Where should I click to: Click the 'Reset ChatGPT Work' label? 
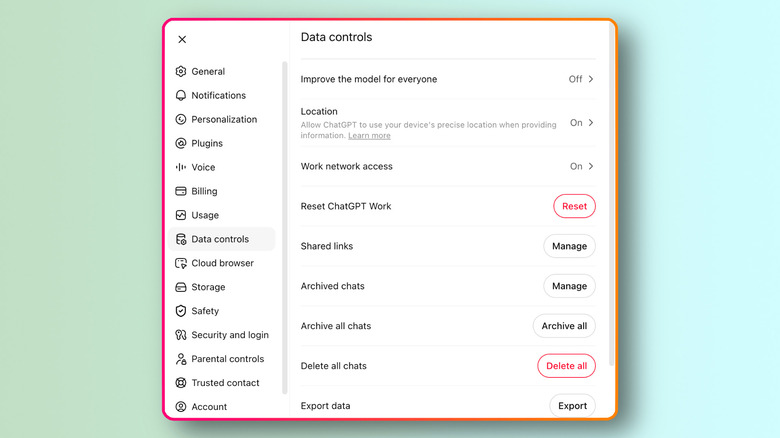[x=346, y=206]
